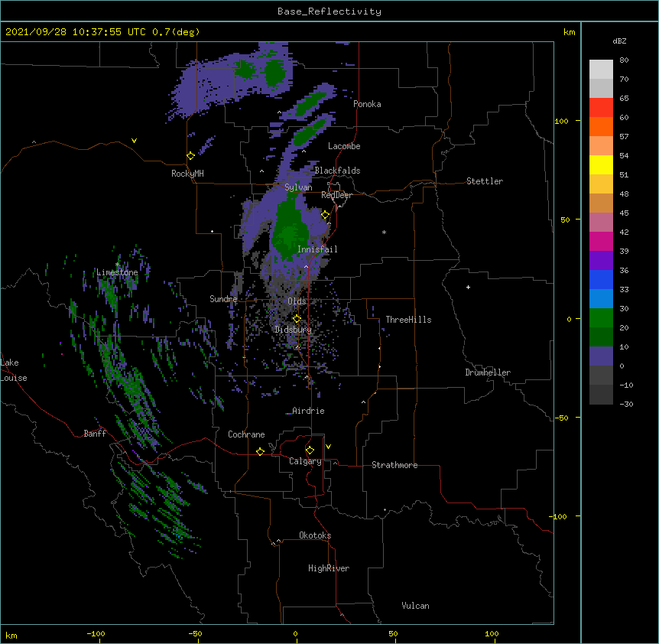Click the Olds town label
The image size is (659, 644).
pyautogui.click(x=297, y=301)
